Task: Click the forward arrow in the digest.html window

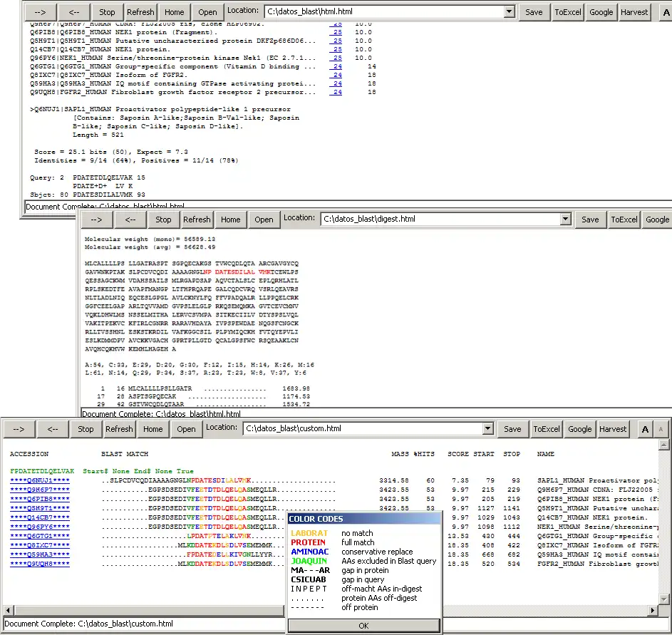Action: (x=95, y=220)
